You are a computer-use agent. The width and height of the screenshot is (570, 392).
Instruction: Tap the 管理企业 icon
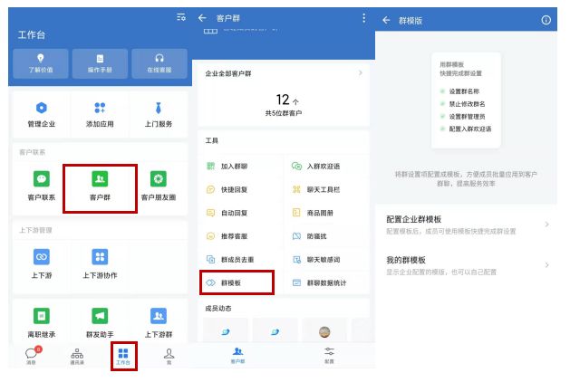point(41,114)
